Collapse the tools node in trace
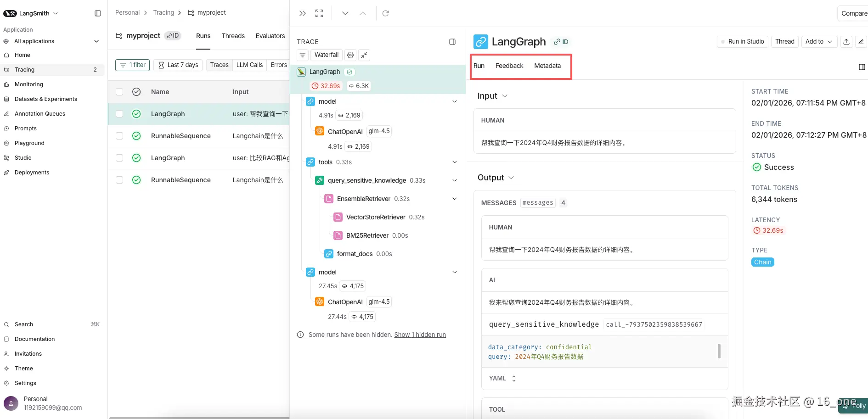The height and width of the screenshot is (419, 868). 455,162
